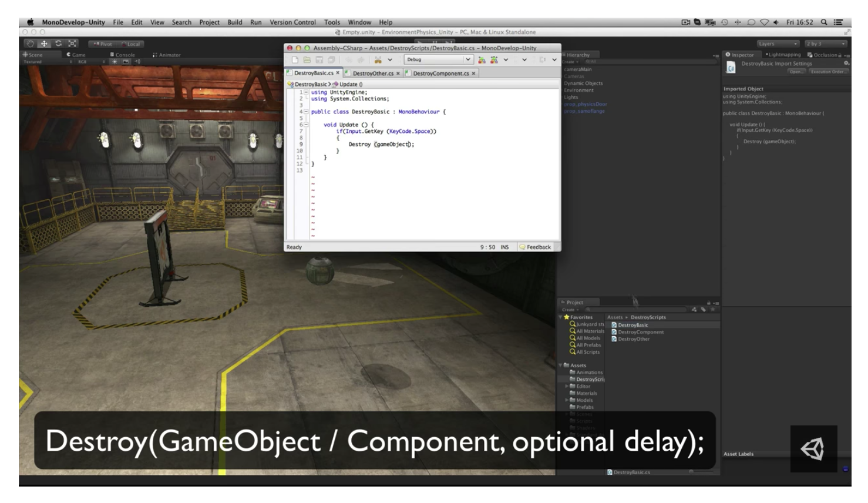
Task: Click Open File icon in MonoDevelop toolbar
Action: click(x=307, y=59)
